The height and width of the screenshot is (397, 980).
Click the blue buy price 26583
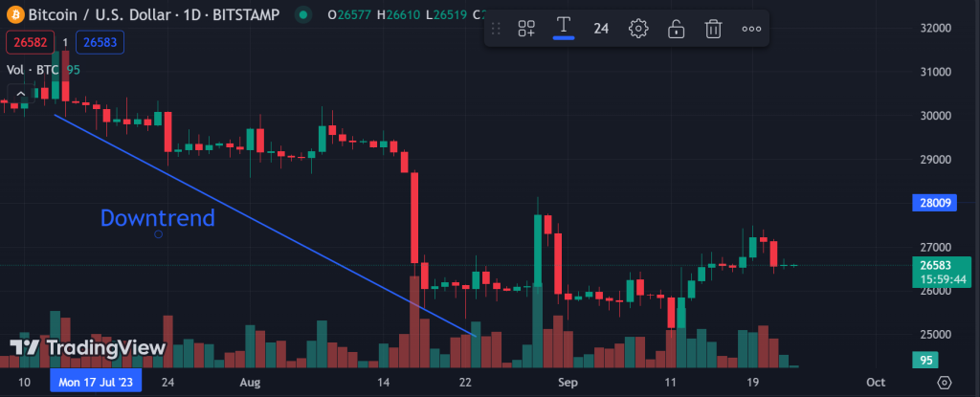click(x=100, y=42)
